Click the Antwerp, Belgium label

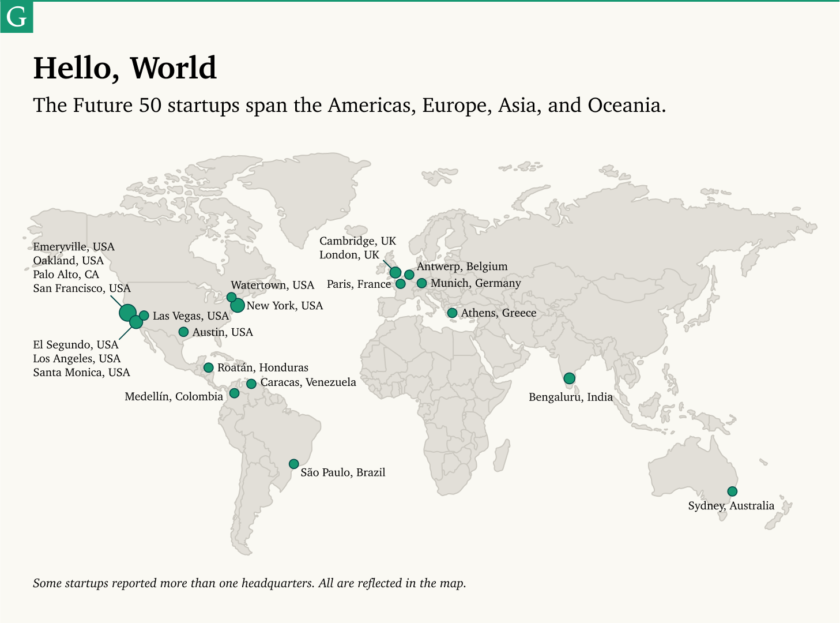coord(462,267)
